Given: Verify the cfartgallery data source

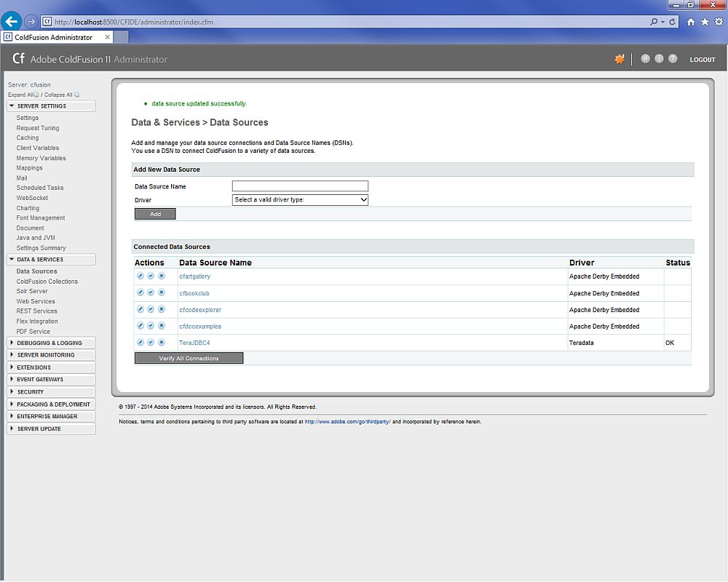Looking at the screenshot, I should pyautogui.click(x=151, y=276).
